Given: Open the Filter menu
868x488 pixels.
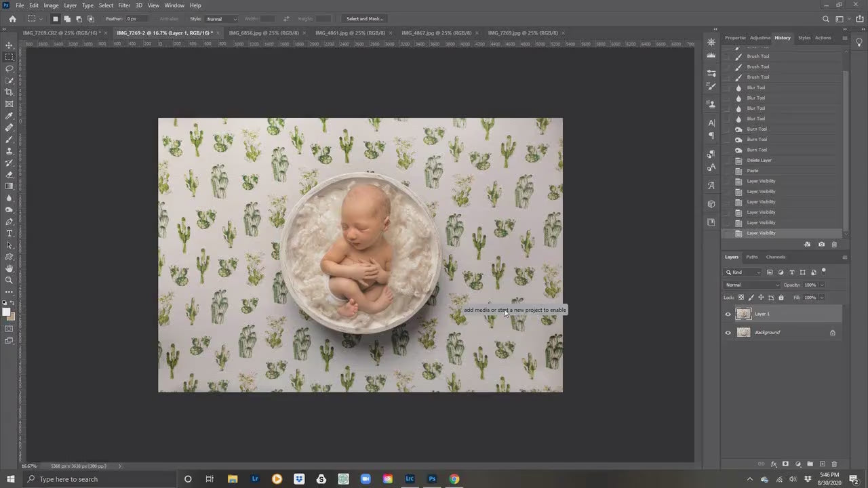Looking at the screenshot, I should pos(124,5).
